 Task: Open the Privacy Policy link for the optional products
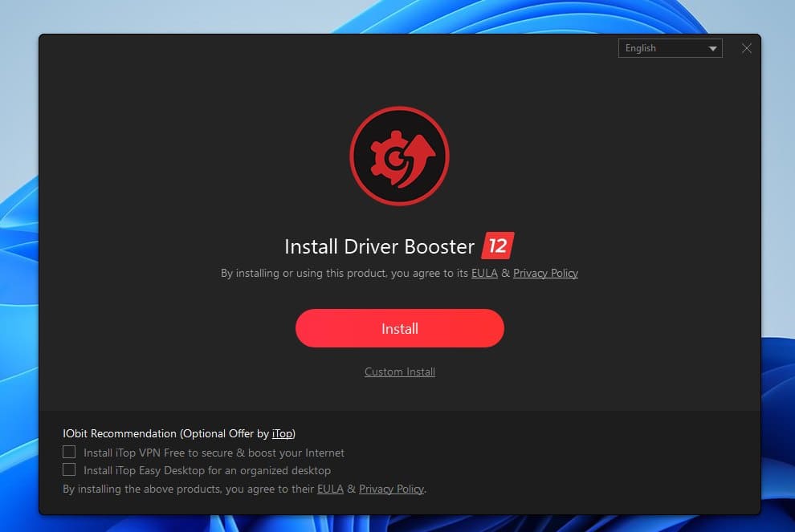pyautogui.click(x=391, y=489)
